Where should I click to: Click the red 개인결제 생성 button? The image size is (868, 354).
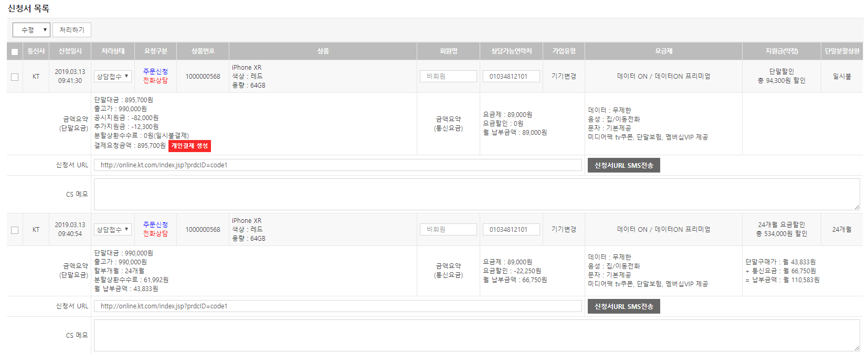click(189, 146)
